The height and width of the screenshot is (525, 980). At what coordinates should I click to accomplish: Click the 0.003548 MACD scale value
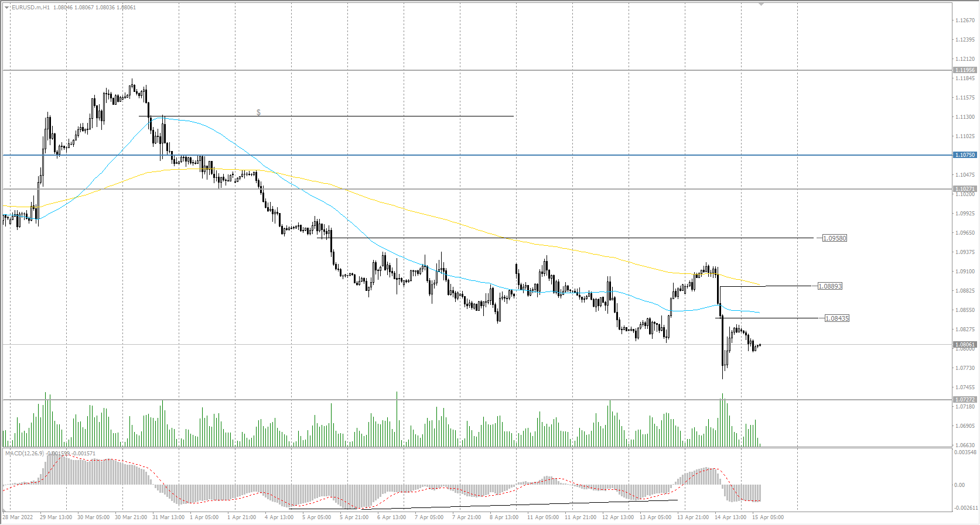(x=965, y=452)
